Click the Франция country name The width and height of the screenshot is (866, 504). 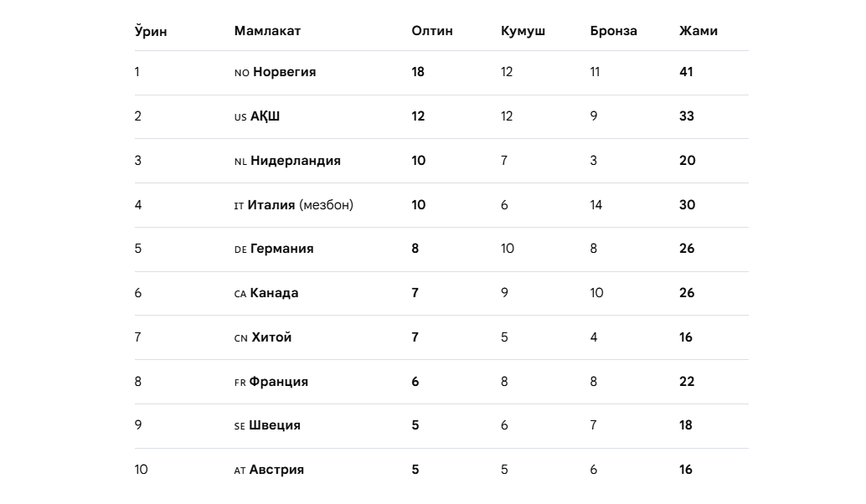tap(279, 382)
